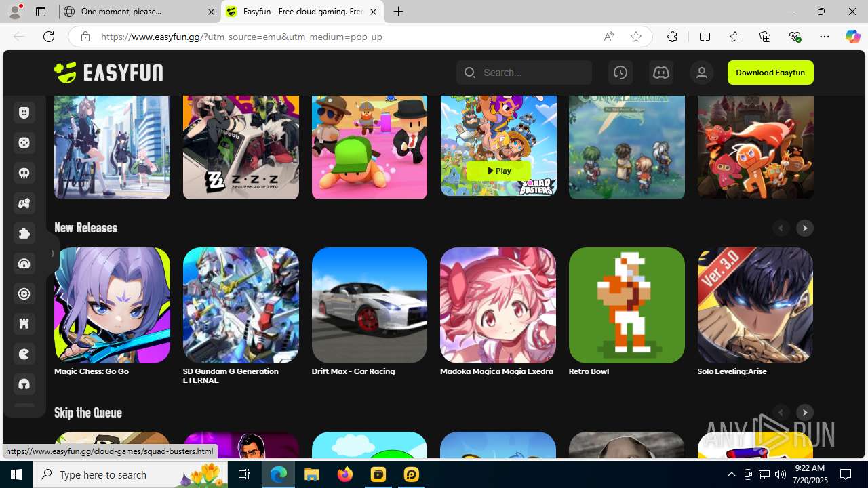This screenshot has width=868, height=488.
Task: Play Squad Busters game
Action: click(x=498, y=171)
